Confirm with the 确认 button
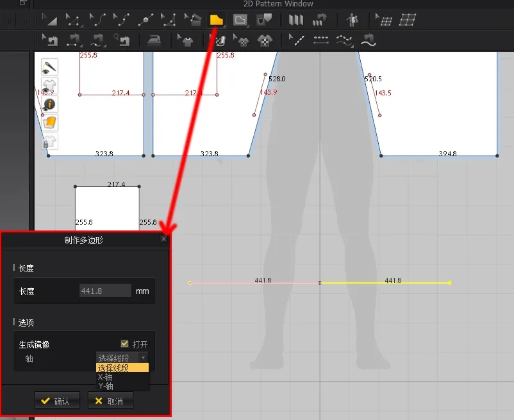514x420 pixels. coord(58,400)
